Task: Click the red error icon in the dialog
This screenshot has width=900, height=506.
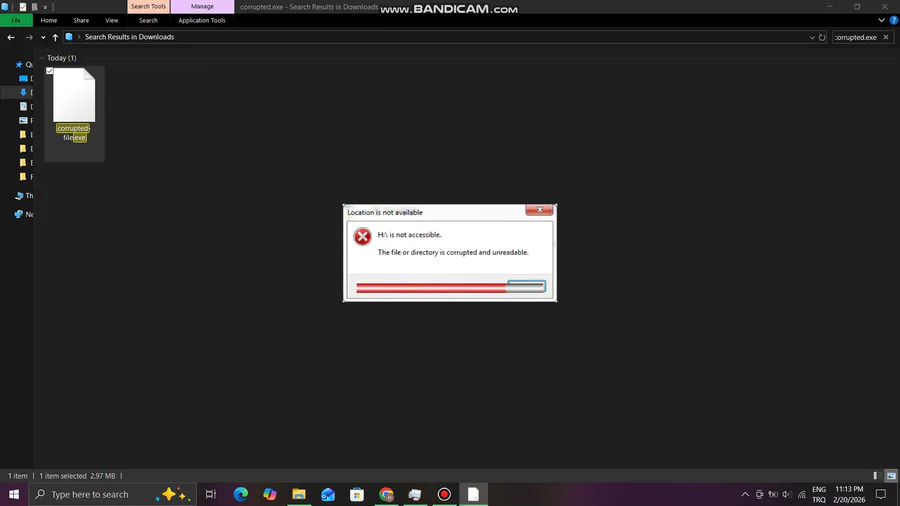Action: click(x=362, y=236)
